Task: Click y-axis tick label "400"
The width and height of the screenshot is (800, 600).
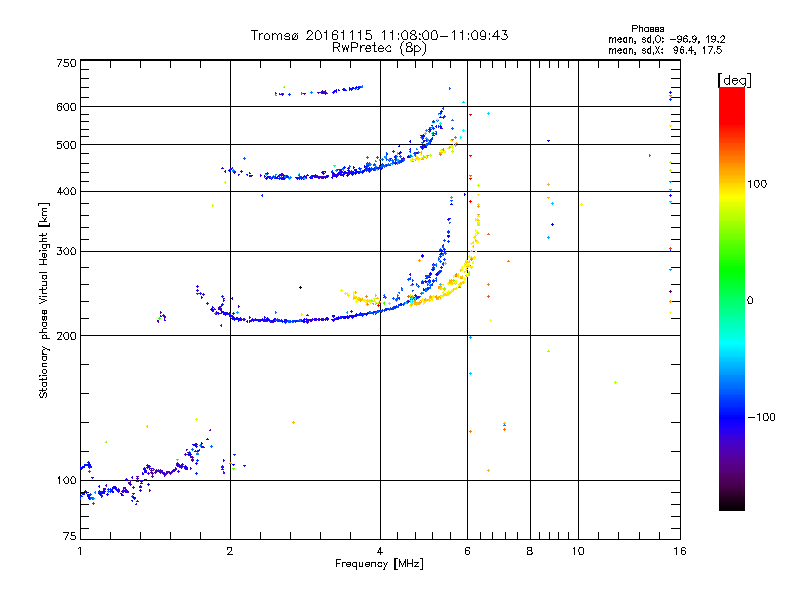Action: coord(66,191)
